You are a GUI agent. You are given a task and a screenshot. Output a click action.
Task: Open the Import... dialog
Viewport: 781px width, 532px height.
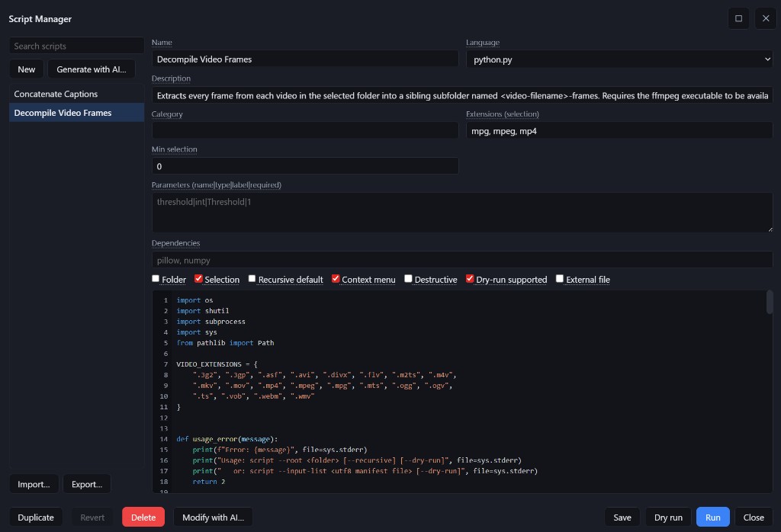(34, 484)
